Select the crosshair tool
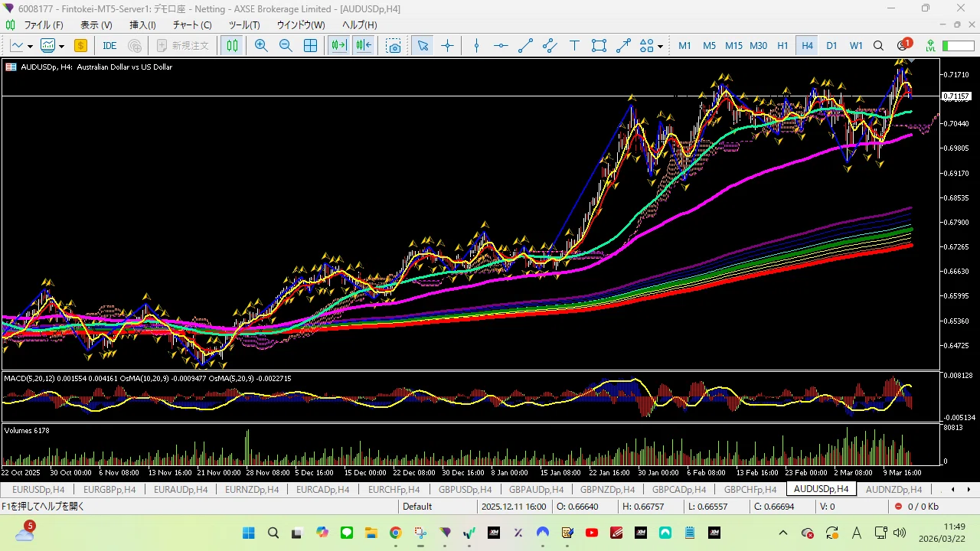 tap(448, 45)
